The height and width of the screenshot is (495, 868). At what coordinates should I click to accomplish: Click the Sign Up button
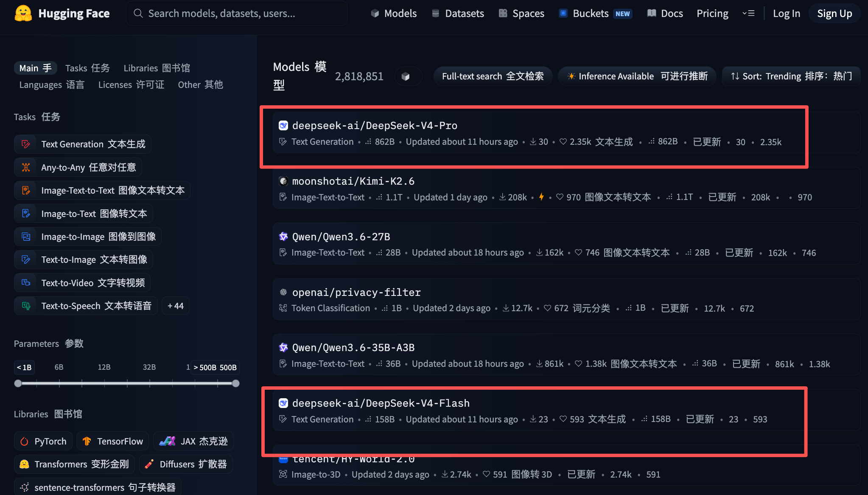(x=834, y=13)
